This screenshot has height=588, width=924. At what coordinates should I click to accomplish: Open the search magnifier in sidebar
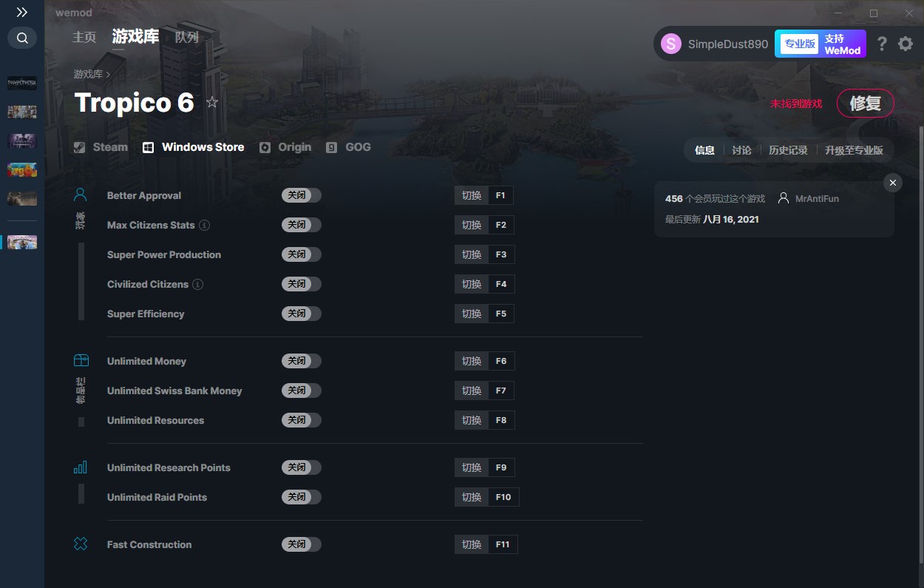click(x=22, y=38)
